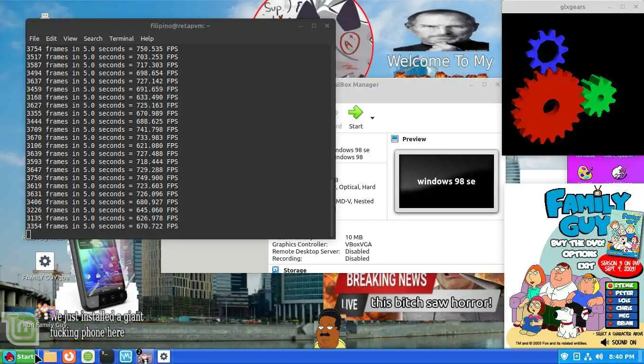Image resolution: width=644 pixels, height=364 pixels.
Task: Click the Graphics Controller VBoxVGA value
Action: coord(358,245)
